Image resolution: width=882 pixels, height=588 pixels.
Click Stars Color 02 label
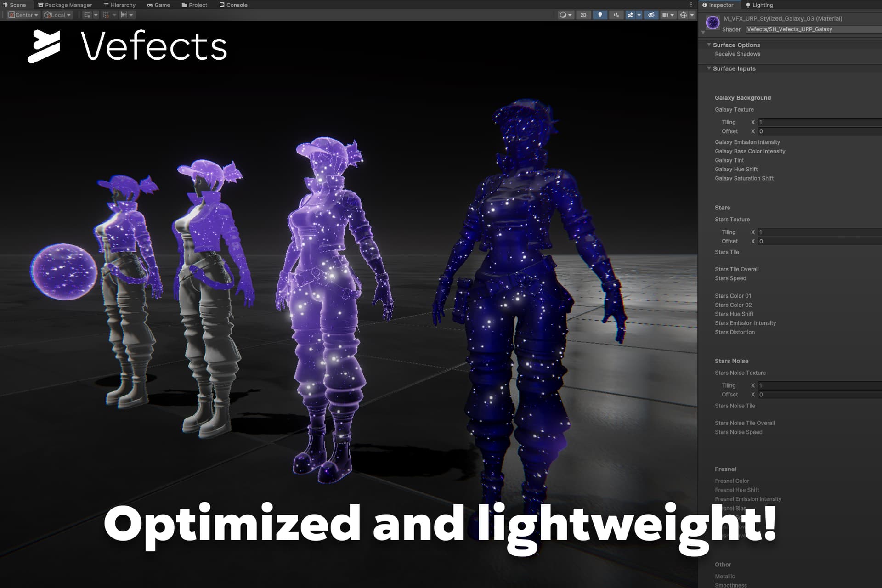(733, 305)
